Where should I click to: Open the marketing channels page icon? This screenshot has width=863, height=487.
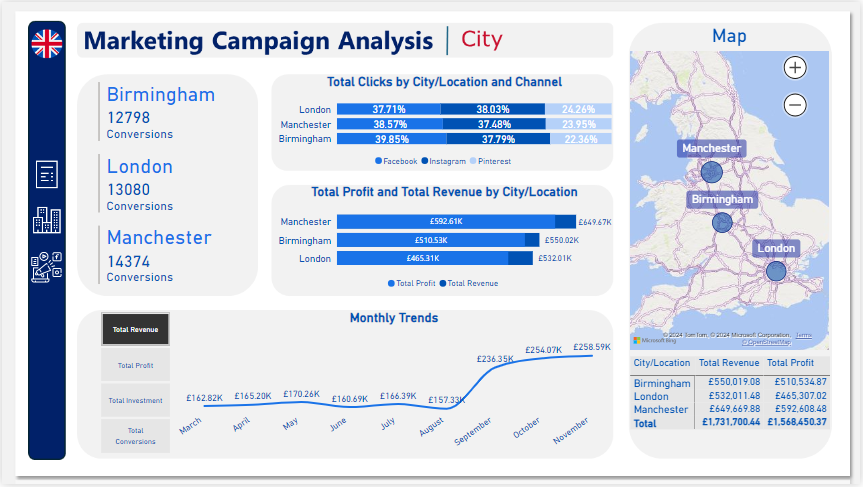[x=47, y=267]
